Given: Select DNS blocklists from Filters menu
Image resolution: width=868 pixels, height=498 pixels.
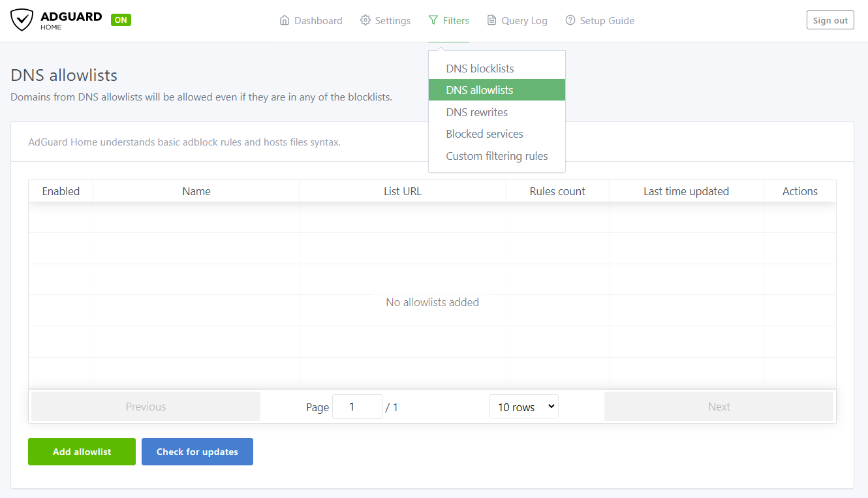Looking at the screenshot, I should pyautogui.click(x=480, y=69).
